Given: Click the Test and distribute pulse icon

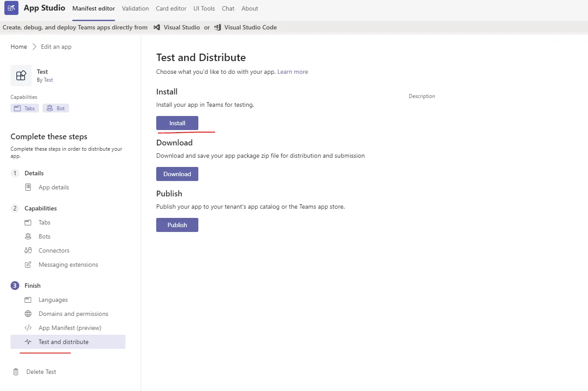Looking at the screenshot, I should coord(28,342).
